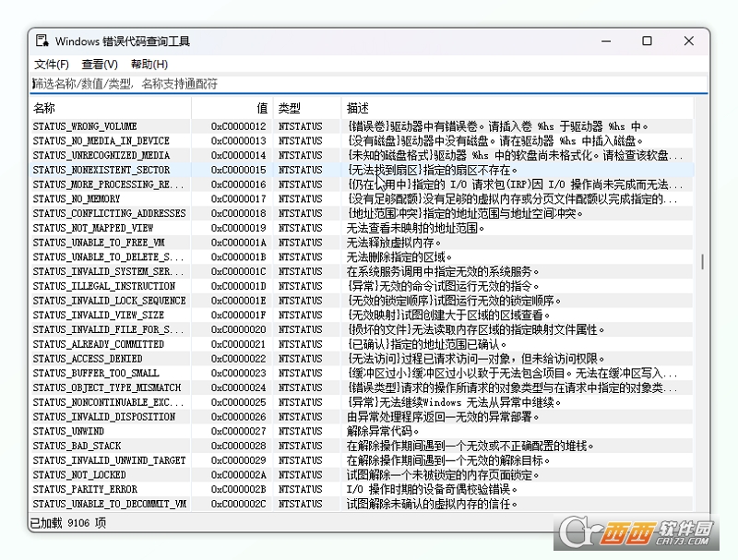This screenshot has height=560, width=738.
Task: Click value 0xC0000020
Action: pyautogui.click(x=238, y=330)
